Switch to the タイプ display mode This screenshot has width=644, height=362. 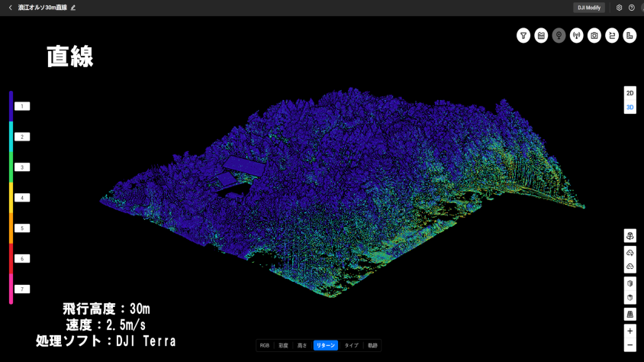(x=351, y=346)
